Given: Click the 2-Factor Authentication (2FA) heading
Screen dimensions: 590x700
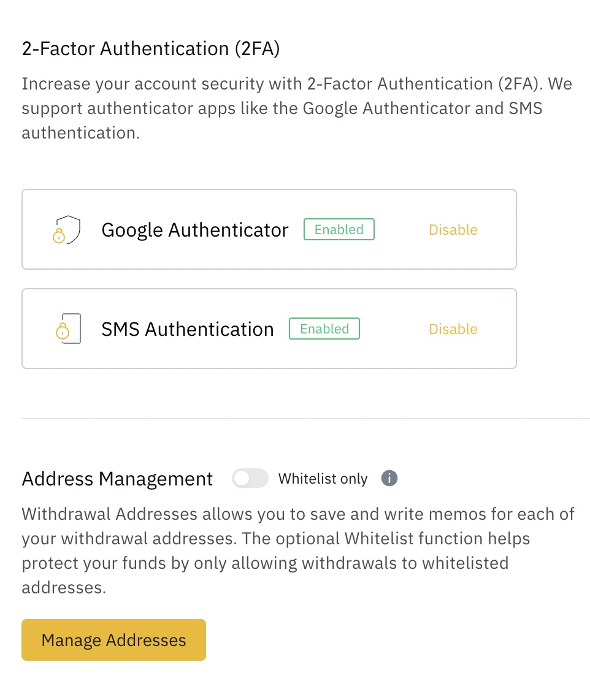Looking at the screenshot, I should (150, 48).
